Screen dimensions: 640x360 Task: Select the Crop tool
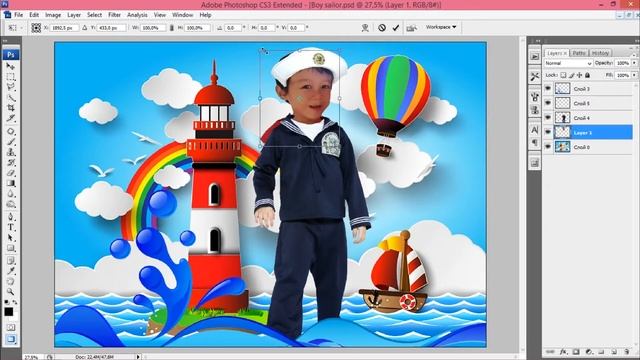click(11, 108)
